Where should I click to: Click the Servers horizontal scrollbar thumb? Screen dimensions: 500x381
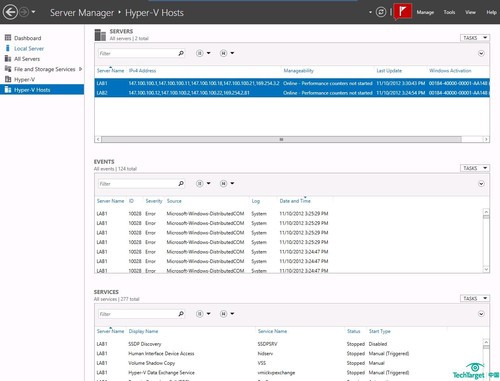coord(281,139)
